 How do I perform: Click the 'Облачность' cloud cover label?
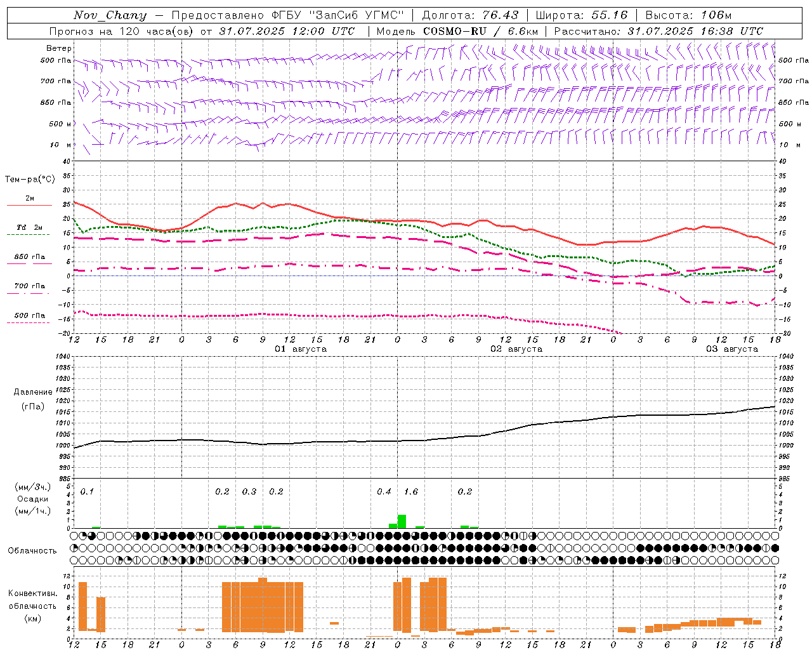pos(32,550)
